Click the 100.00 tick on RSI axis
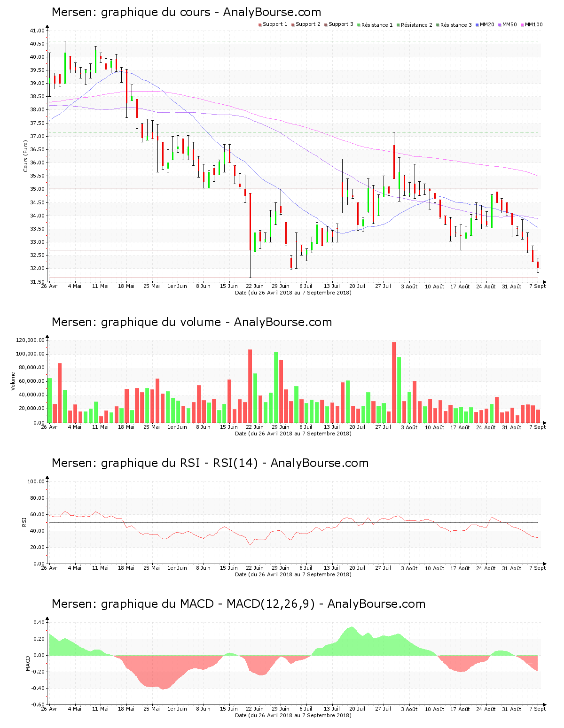The height and width of the screenshot is (728, 564). 36,481
